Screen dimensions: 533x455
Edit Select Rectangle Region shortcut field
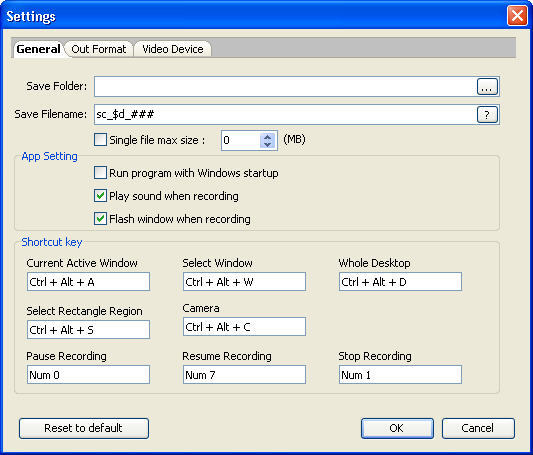pos(88,330)
